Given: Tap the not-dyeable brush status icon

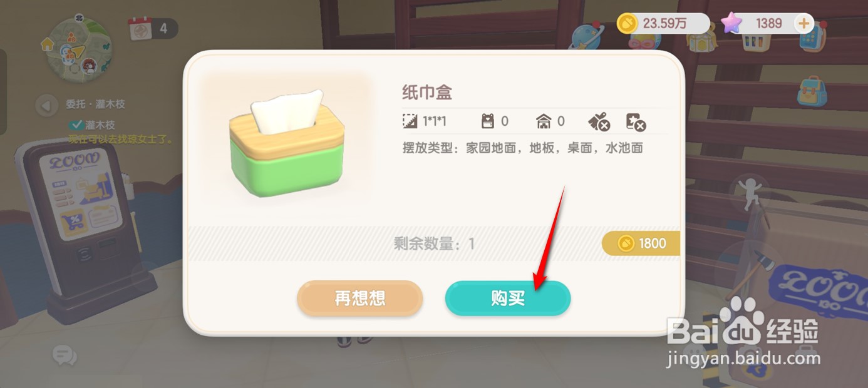Looking at the screenshot, I should coord(599,121).
